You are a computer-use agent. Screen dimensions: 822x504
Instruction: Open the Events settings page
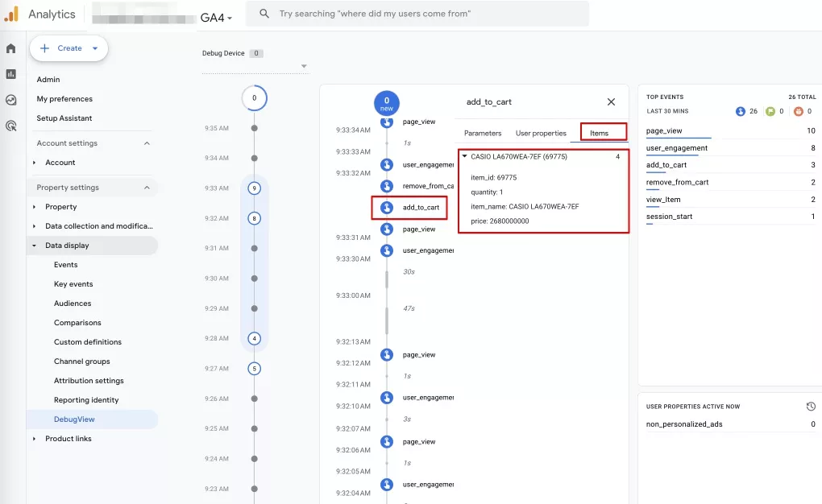point(65,265)
